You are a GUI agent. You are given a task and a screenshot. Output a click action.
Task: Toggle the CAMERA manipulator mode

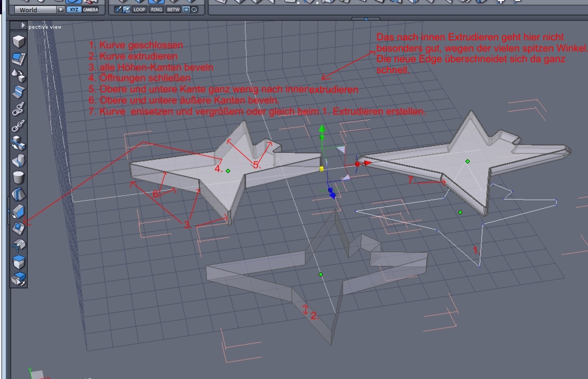90,10
